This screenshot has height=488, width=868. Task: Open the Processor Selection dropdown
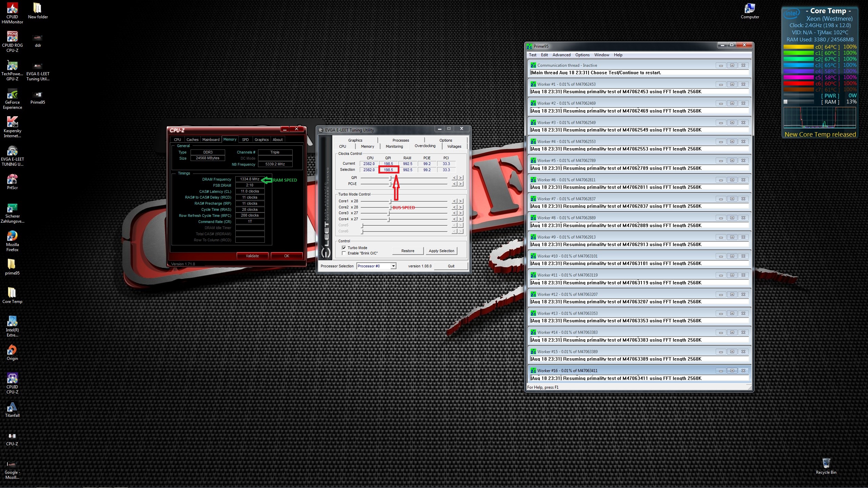point(393,266)
